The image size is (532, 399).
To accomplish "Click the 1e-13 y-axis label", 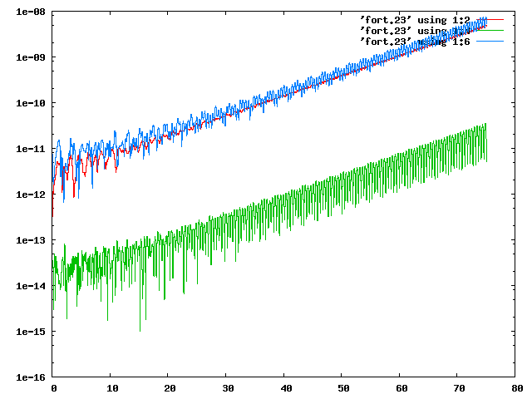I will pyautogui.click(x=31, y=240).
